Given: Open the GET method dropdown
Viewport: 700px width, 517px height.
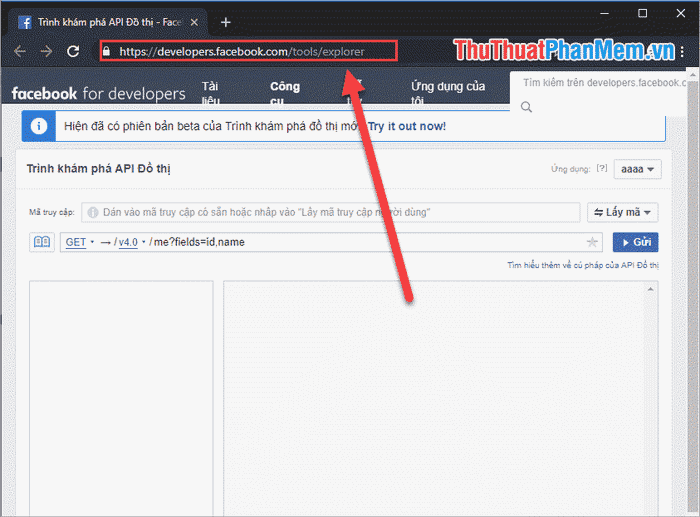Looking at the screenshot, I should pyautogui.click(x=79, y=242).
